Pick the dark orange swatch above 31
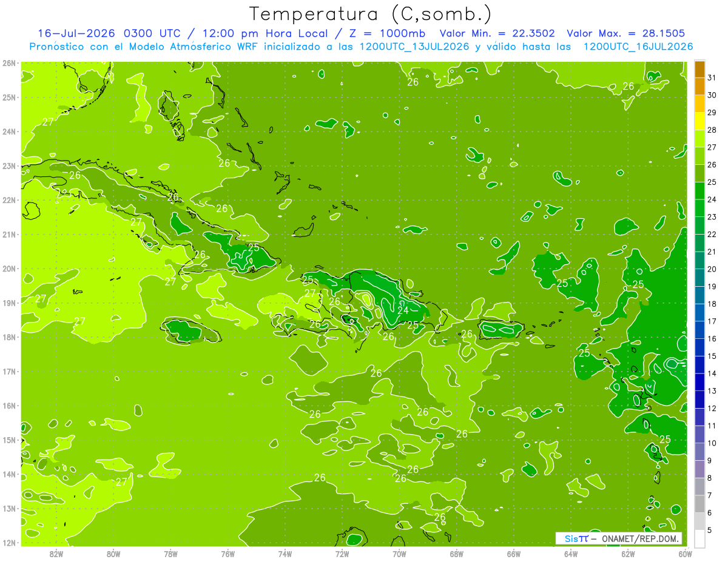 coord(699,69)
